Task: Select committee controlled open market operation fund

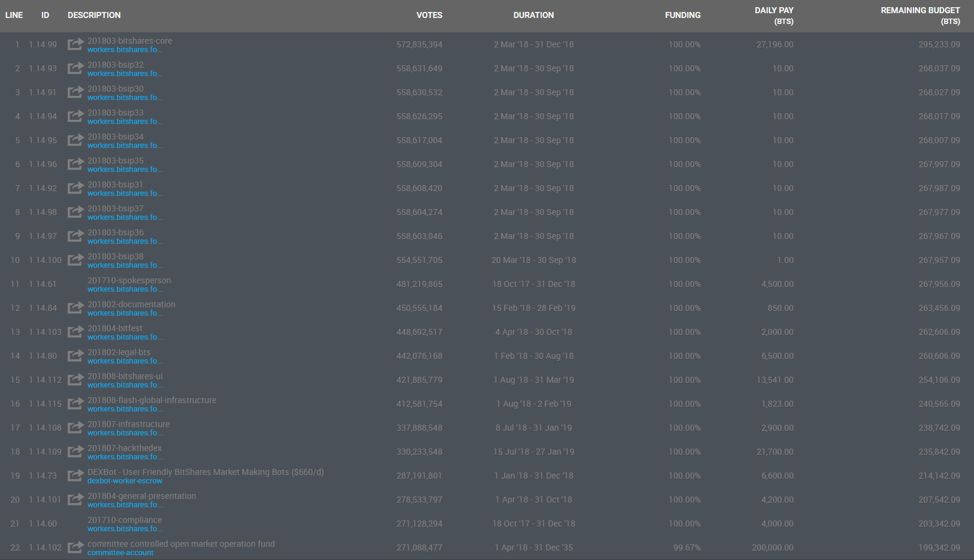Action: (x=181, y=544)
